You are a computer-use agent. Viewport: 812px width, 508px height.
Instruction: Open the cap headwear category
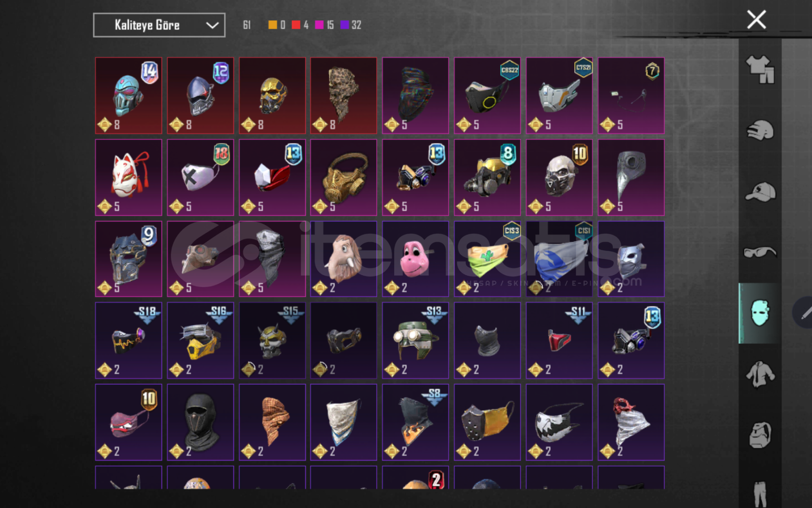coord(760,191)
